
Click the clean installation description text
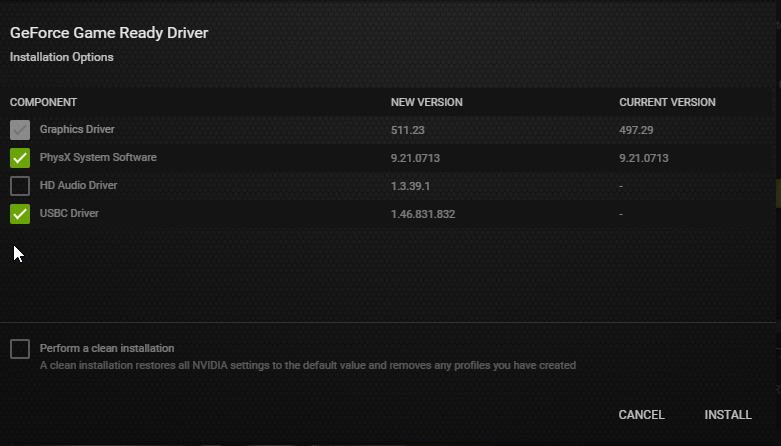click(x=308, y=365)
